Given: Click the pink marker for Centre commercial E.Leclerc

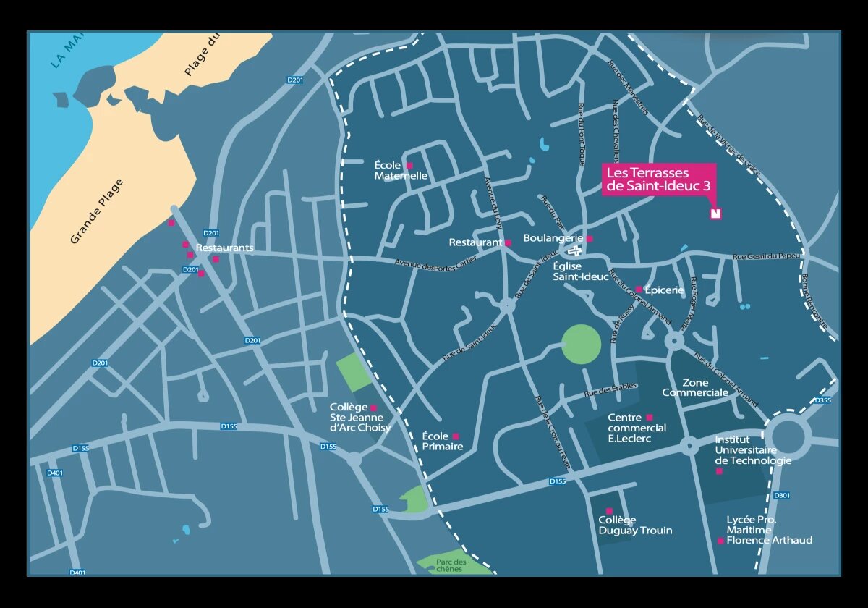Looking at the screenshot, I should pos(650,417).
